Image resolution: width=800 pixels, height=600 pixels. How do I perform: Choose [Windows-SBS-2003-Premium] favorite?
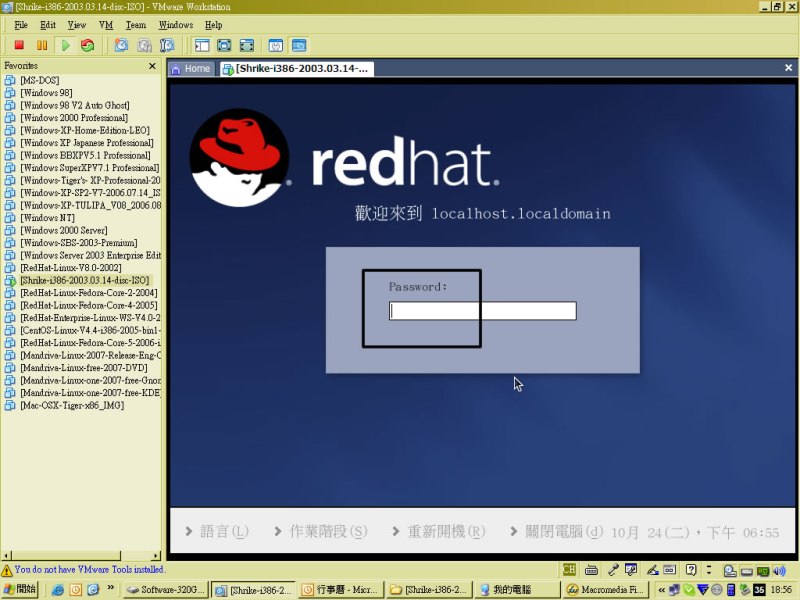click(x=79, y=243)
